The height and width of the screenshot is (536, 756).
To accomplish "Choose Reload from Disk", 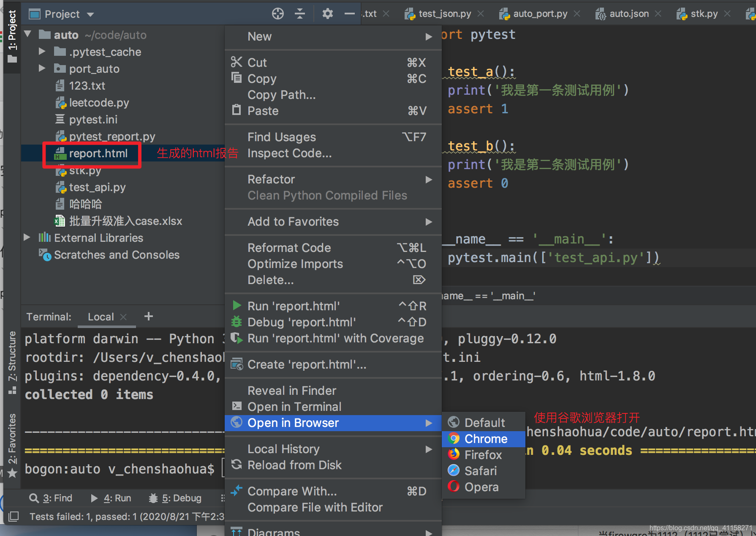I will [333, 465].
